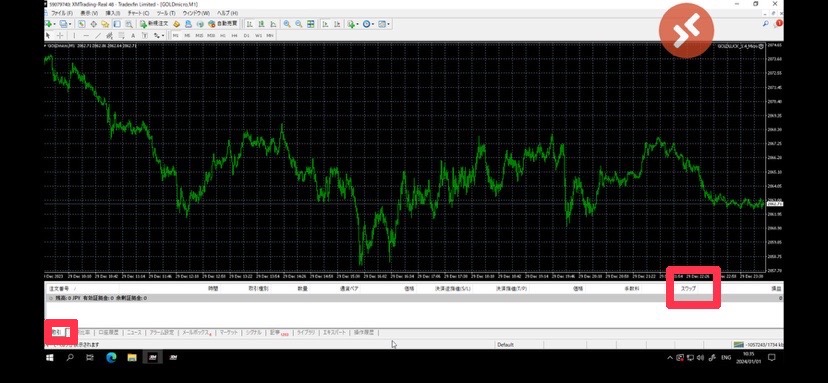Open the チャート(C) menu

(138, 13)
